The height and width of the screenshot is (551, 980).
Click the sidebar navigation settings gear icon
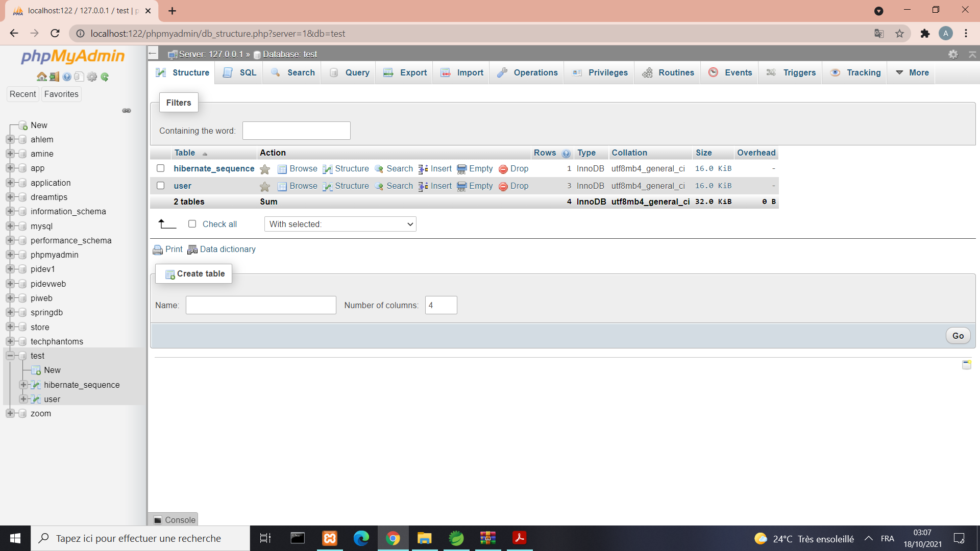tap(92, 77)
